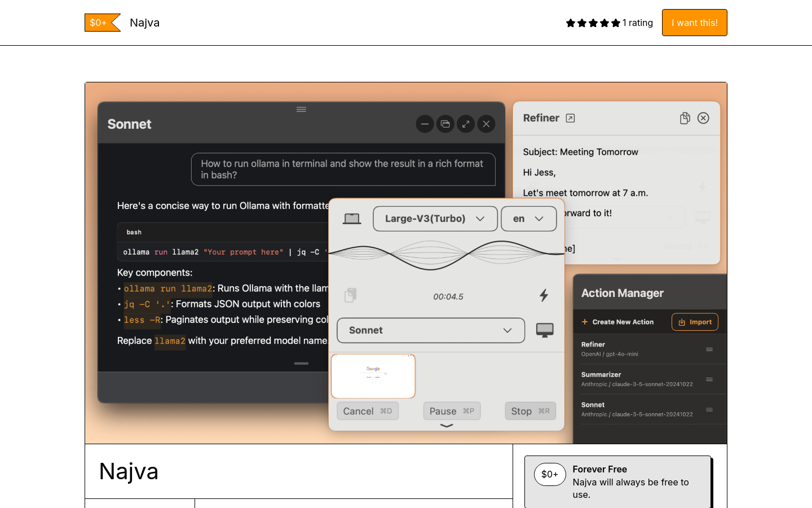The image size is (812, 508).
Task: Click the Pause button
Action: click(x=452, y=411)
